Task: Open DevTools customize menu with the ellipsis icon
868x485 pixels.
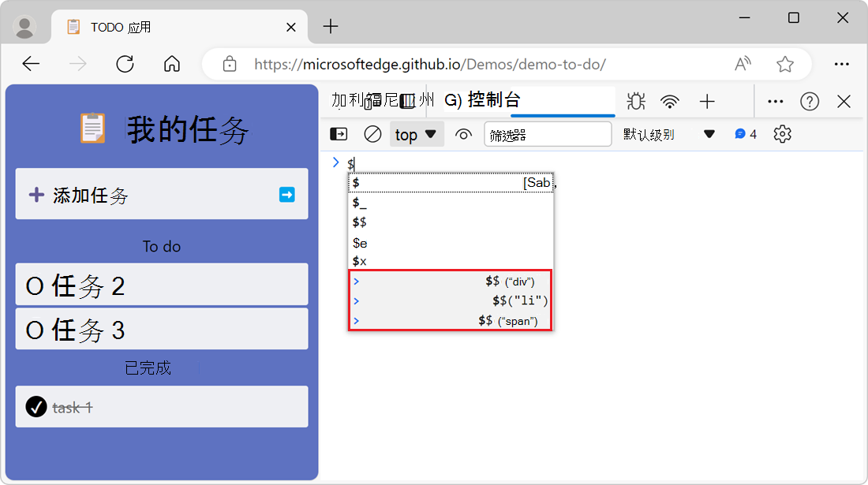Action: 774,101
